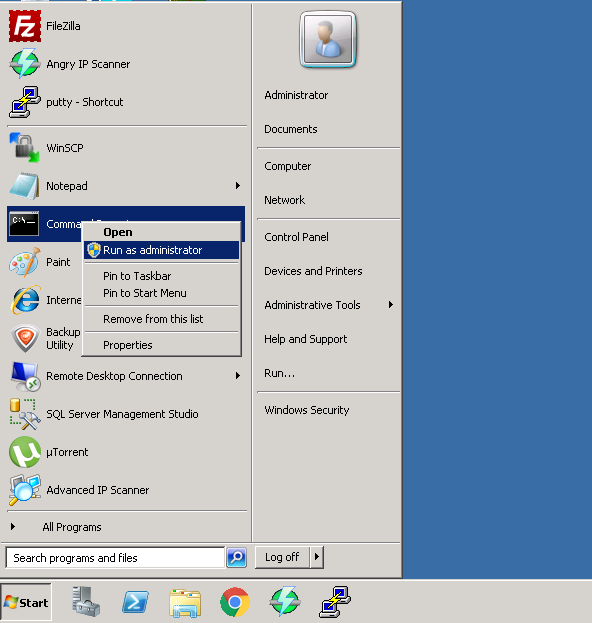Click the Command Prompt console icon
The width and height of the screenshot is (592, 623).
pyautogui.click(x=25, y=224)
